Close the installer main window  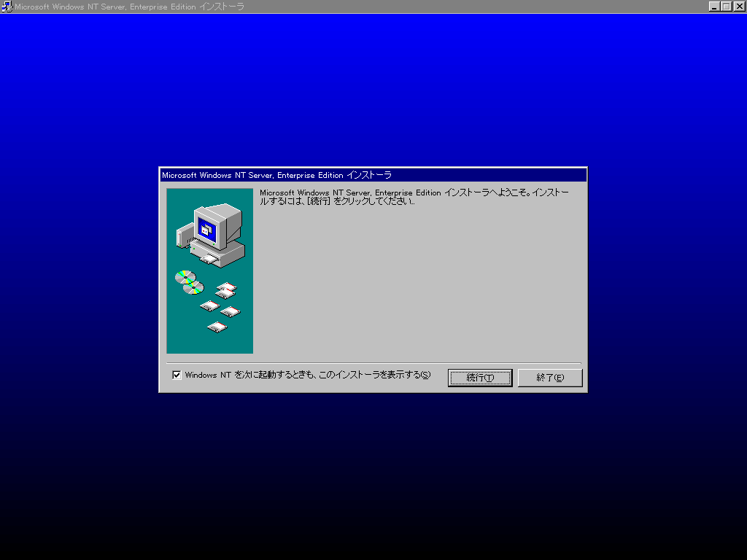[739, 7]
